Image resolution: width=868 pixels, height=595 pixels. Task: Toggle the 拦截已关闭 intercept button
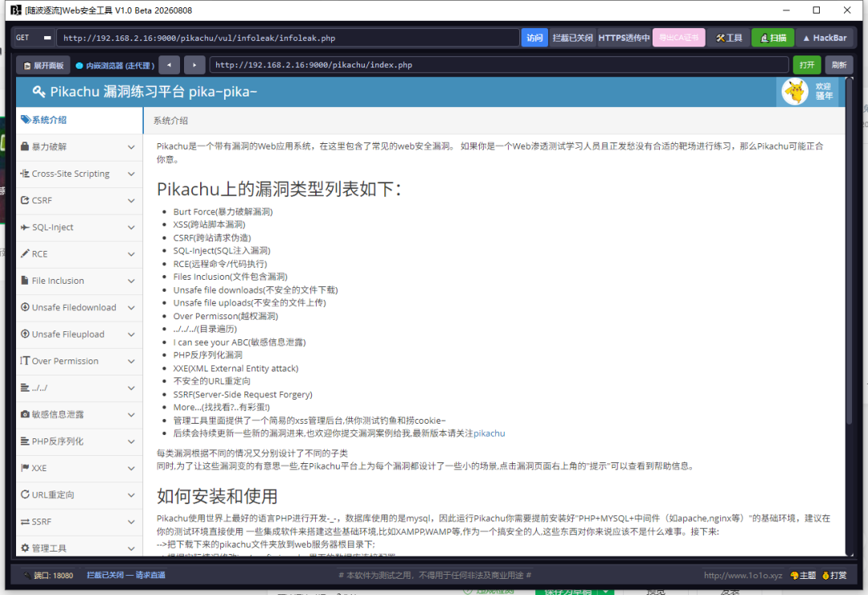572,38
